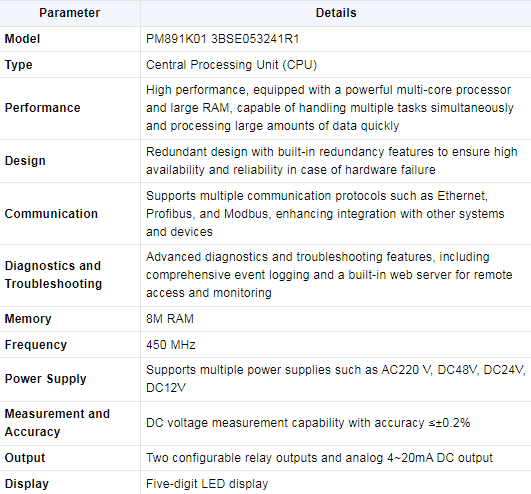531x494 pixels.
Task: Click the 8M RAM memory value
Action: 170,319
